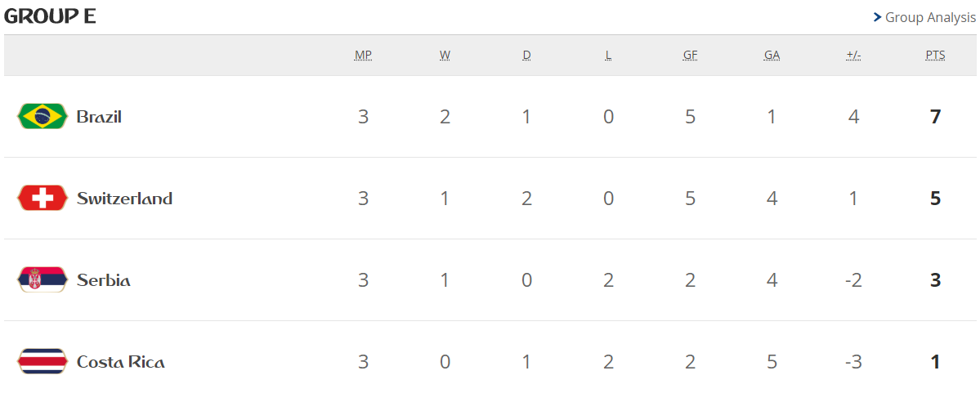
Task: Go to the Serbia team page
Action: [104, 280]
